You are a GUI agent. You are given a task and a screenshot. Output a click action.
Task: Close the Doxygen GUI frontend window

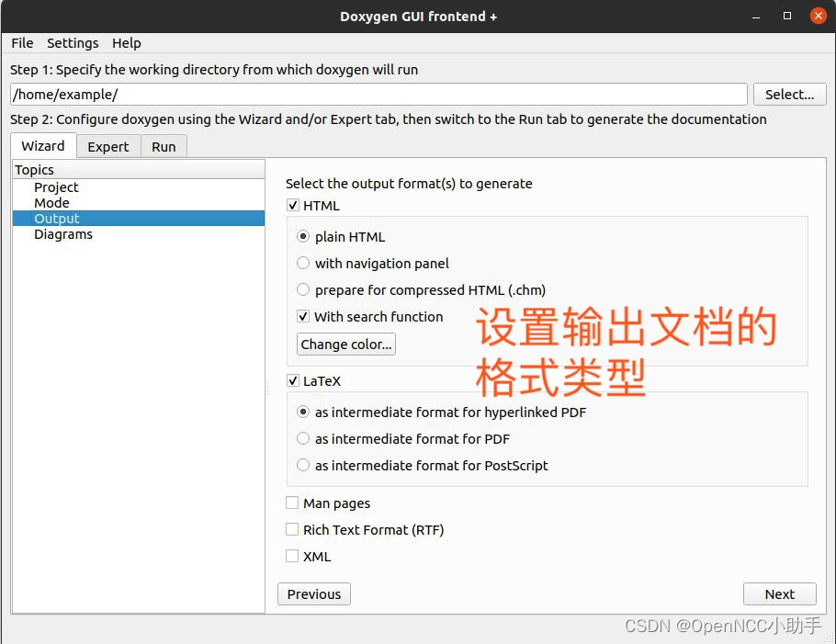[818, 16]
